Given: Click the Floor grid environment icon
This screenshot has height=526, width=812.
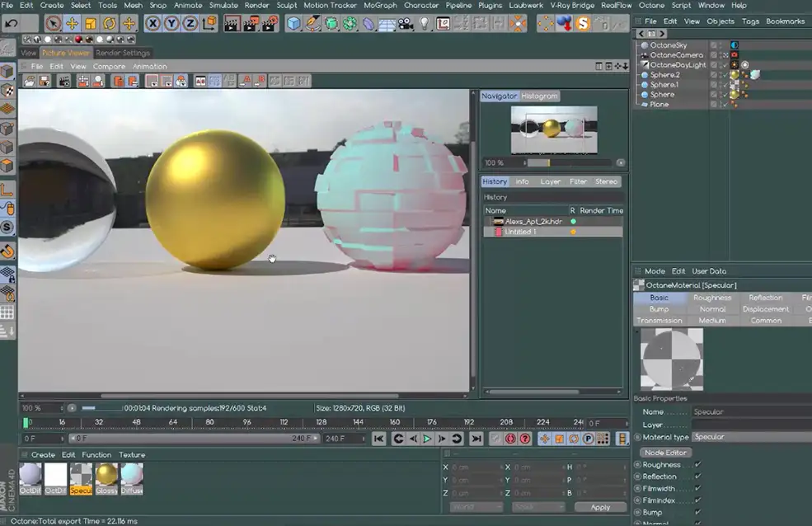Looking at the screenshot, I should (x=387, y=23).
